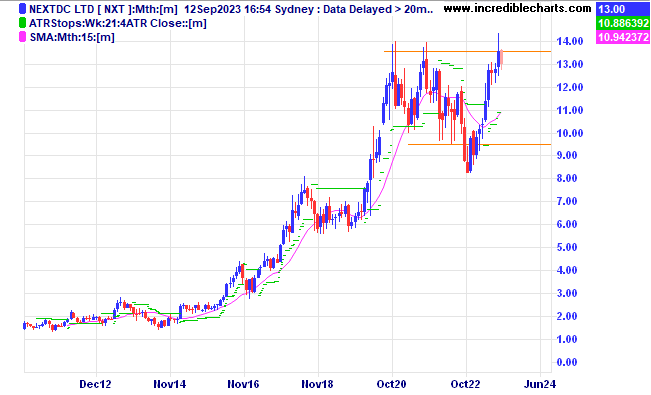Click the 2.00 price axis label

[x=566, y=316]
